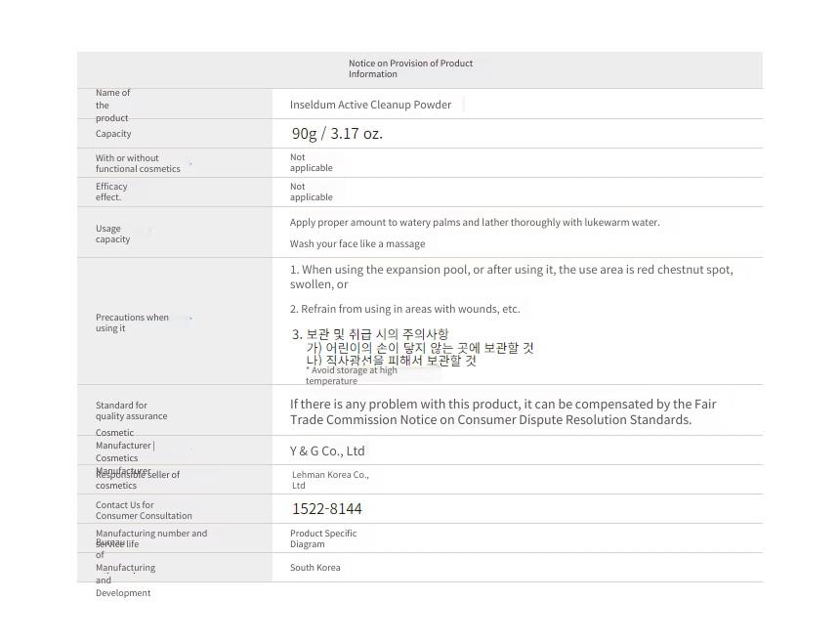Image resolution: width=840 pixels, height=644 pixels.
Task: Select the phone number "1522-8144"
Action: [x=327, y=508]
